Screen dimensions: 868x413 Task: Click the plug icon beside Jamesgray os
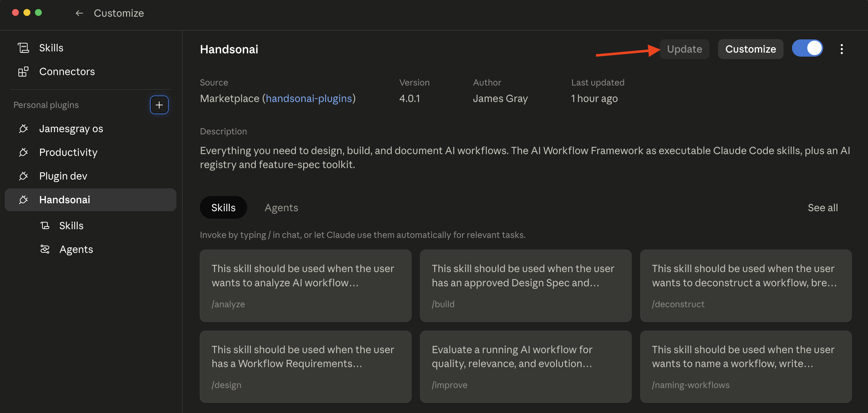(24, 128)
